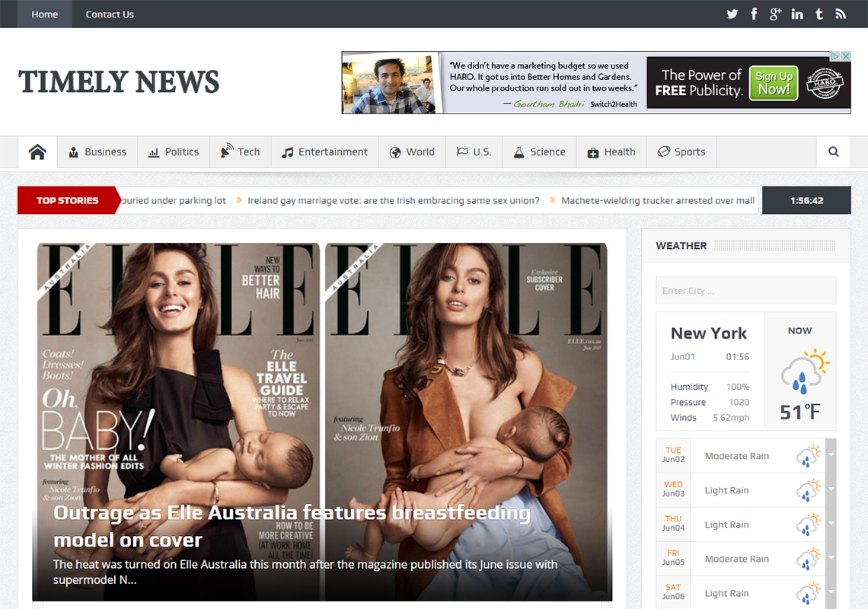The image size is (868, 609).
Task: Click the Humidity 100% value
Action: pyautogui.click(x=738, y=387)
